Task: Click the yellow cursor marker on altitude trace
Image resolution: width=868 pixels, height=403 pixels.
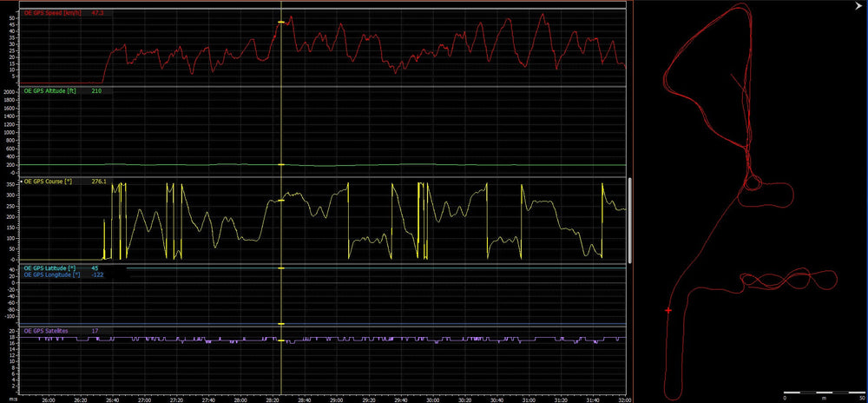Action: point(280,164)
